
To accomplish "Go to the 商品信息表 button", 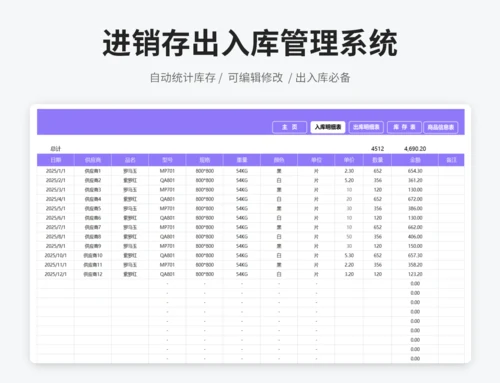I will click(x=441, y=127).
